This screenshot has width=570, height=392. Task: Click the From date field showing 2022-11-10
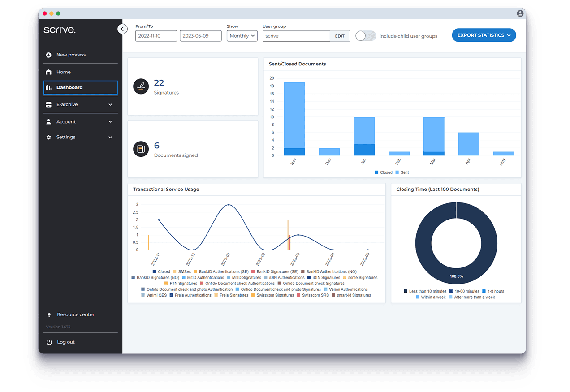[x=156, y=36]
